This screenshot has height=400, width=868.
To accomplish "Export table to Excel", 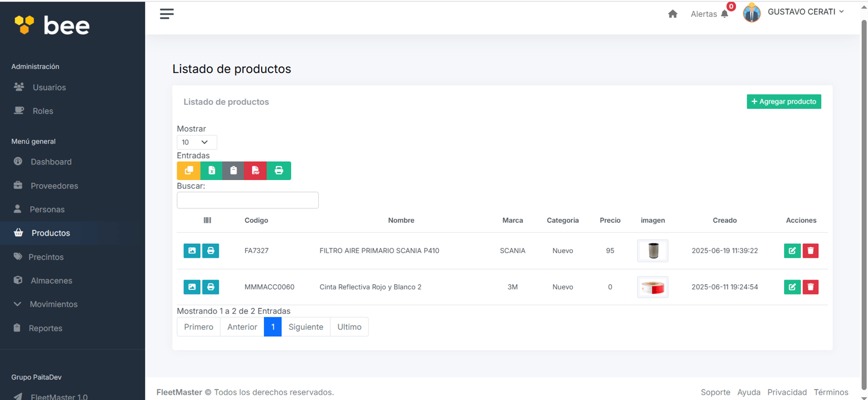I will tap(211, 171).
